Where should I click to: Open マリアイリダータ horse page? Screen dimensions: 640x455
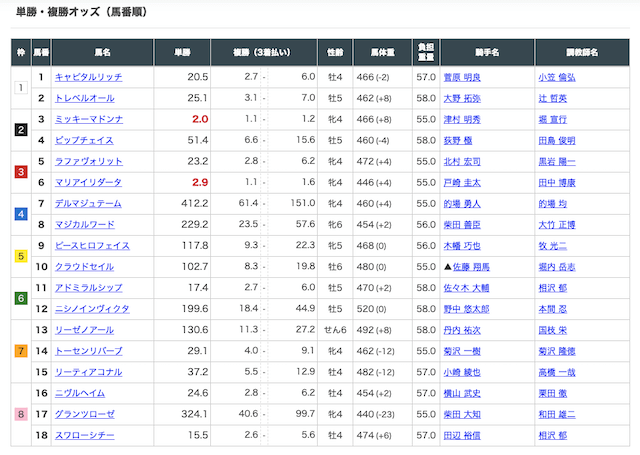(88, 182)
